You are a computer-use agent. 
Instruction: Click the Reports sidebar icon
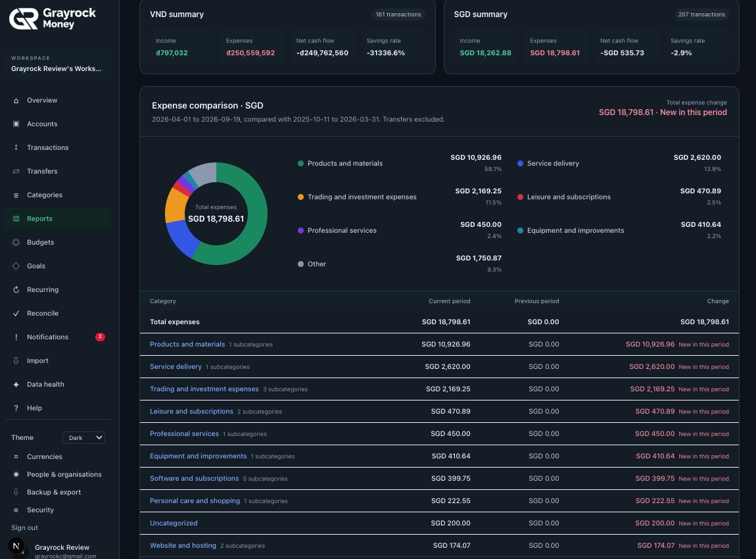(x=16, y=218)
